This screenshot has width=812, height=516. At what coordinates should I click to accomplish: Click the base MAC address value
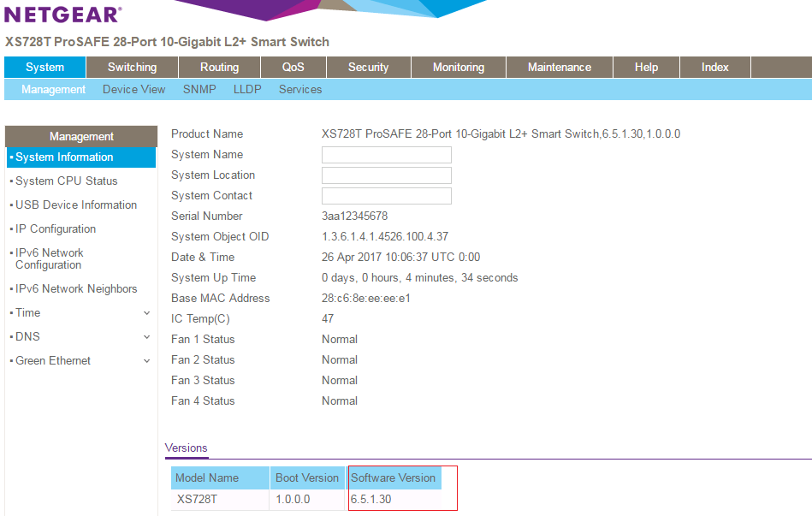click(366, 299)
